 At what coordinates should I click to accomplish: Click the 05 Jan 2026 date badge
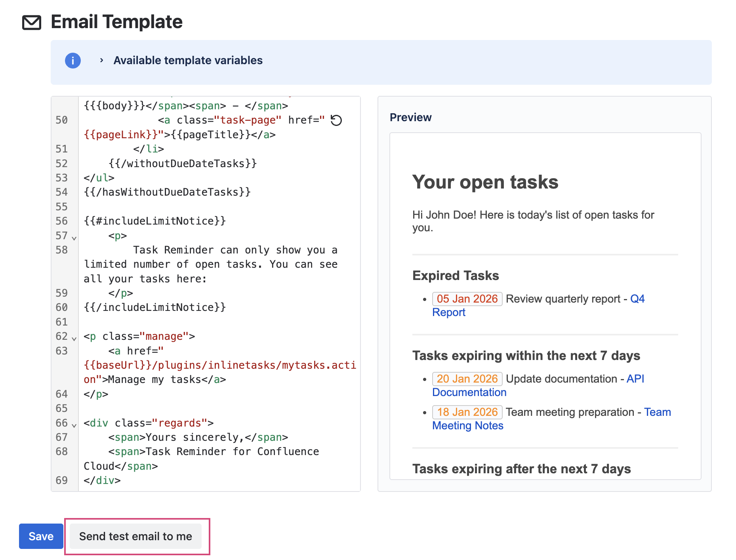pyautogui.click(x=467, y=299)
